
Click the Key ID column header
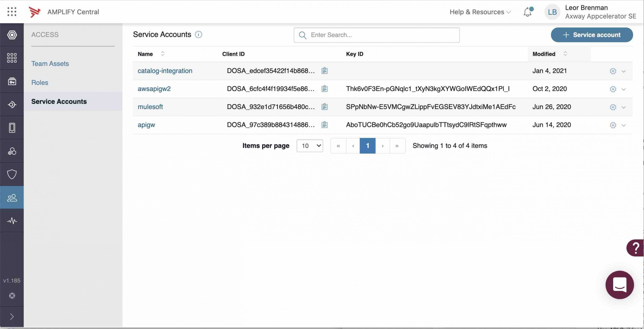[354, 54]
